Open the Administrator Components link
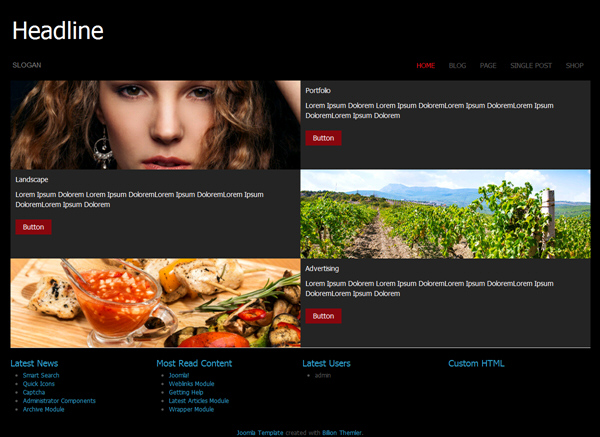Viewport: 600px width, 437px height. coord(59,401)
